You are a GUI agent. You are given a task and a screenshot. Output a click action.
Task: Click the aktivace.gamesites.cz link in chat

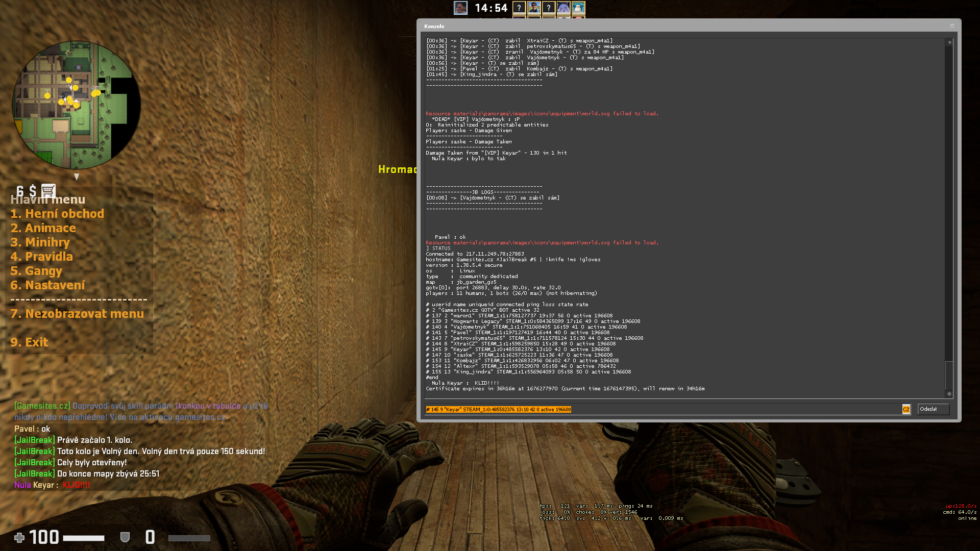tap(182, 417)
